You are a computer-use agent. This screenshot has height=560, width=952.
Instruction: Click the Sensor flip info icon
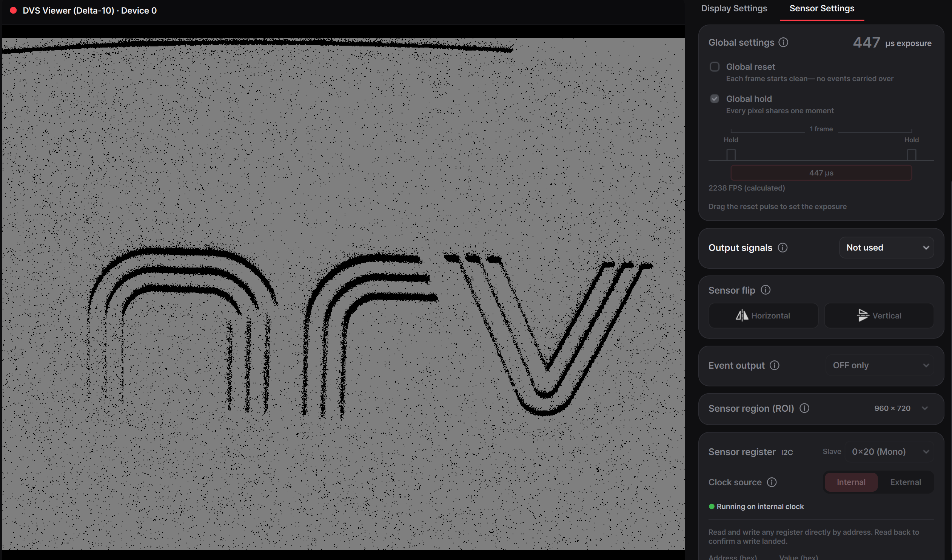(x=766, y=290)
